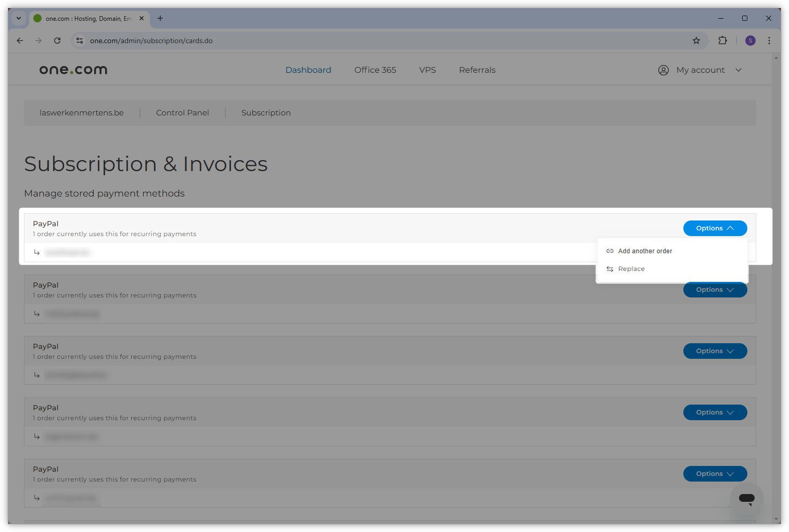789x532 pixels.
Task: Click the link icon beside Add another order
Action: click(x=609, y=251)
